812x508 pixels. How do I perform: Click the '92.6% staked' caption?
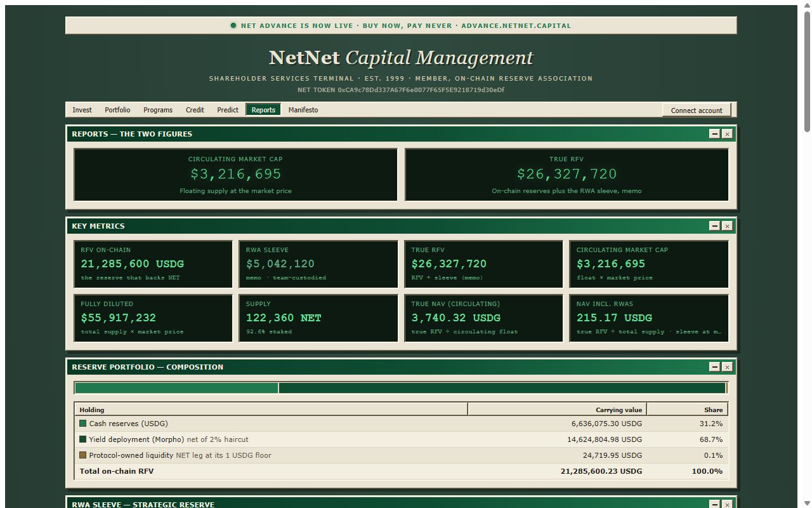tap(269, 331)
